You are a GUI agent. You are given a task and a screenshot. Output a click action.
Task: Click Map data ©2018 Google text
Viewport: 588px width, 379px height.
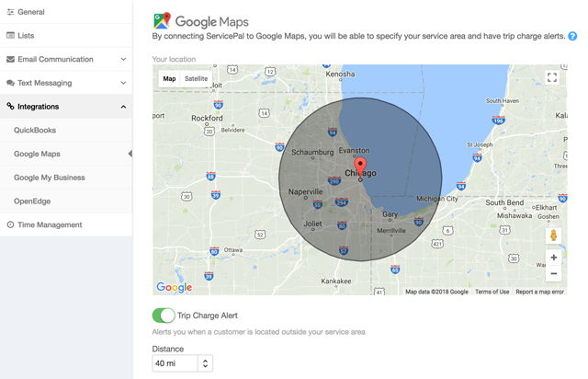[436, 292]
